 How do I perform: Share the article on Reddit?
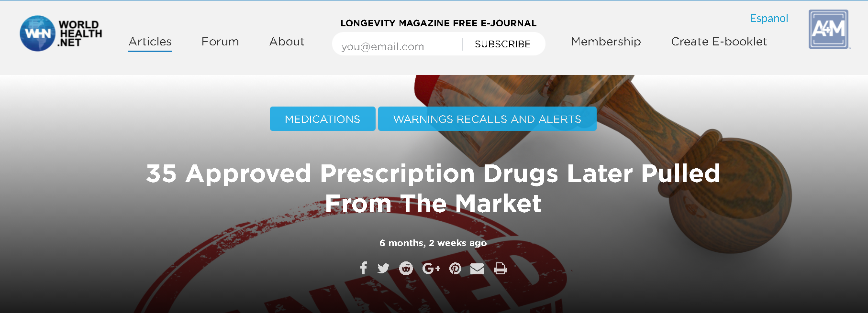pyautogui.click(x=406, y=269)
